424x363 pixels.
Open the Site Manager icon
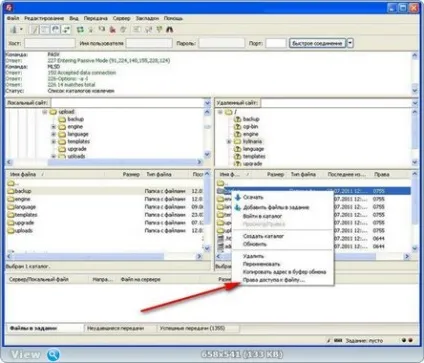[x=13, y=30]
